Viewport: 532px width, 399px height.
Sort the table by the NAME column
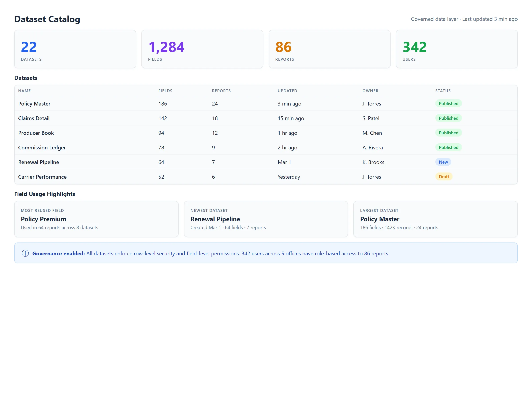[24, 91]
